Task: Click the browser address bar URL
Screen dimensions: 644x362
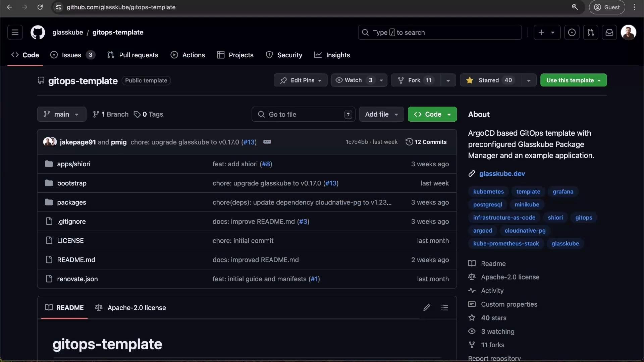Action: click(121, 7)
